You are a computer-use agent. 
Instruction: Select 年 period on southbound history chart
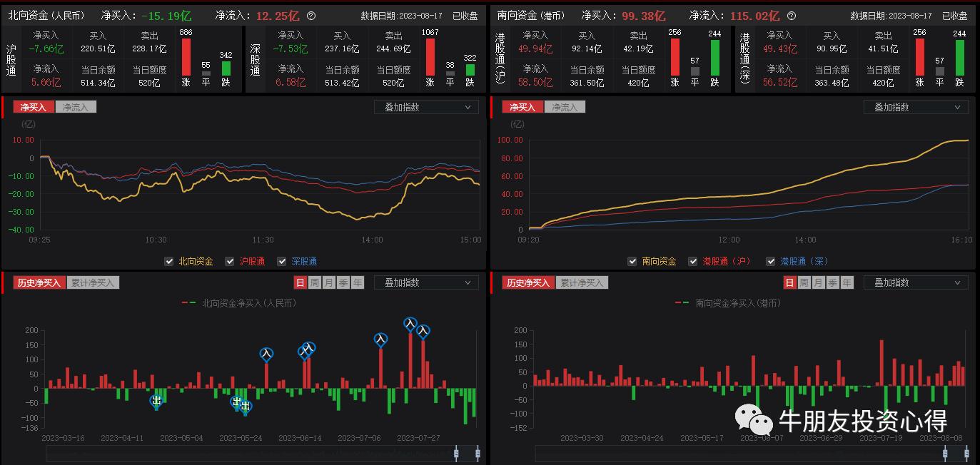tap(847, 282)
